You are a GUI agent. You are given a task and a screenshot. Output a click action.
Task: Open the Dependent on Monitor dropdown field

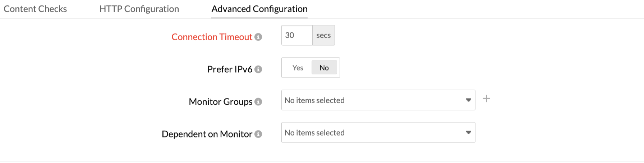pyautogui.click(x=370, y=132)
